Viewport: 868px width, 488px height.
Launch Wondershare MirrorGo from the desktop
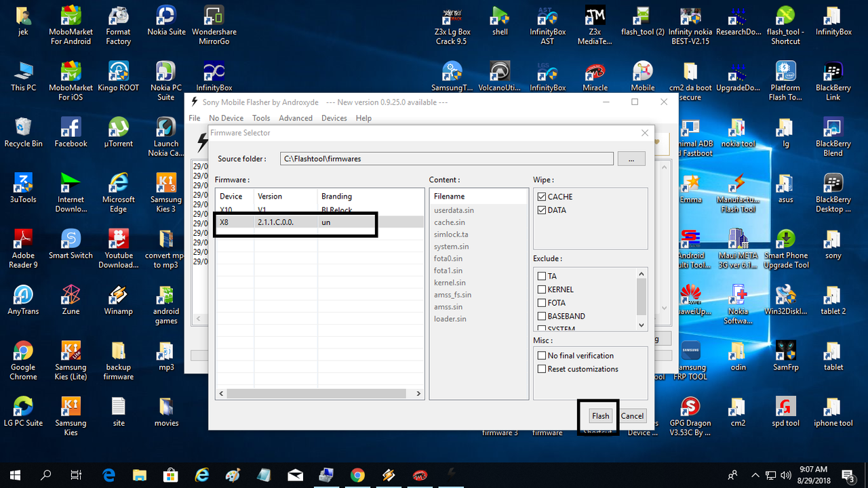click(x=214, y=26)
